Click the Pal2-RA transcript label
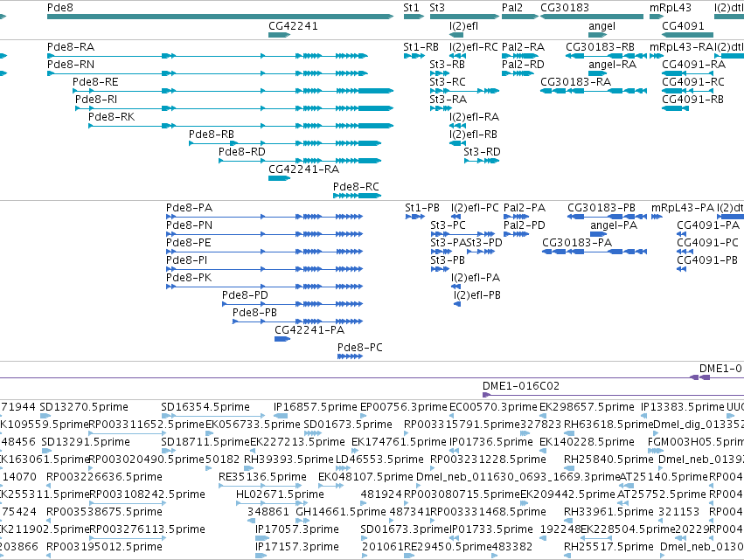 coord(524,47)
